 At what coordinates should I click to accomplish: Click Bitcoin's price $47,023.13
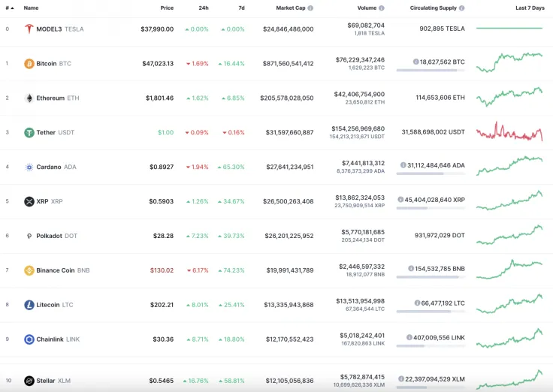point(158,64)
